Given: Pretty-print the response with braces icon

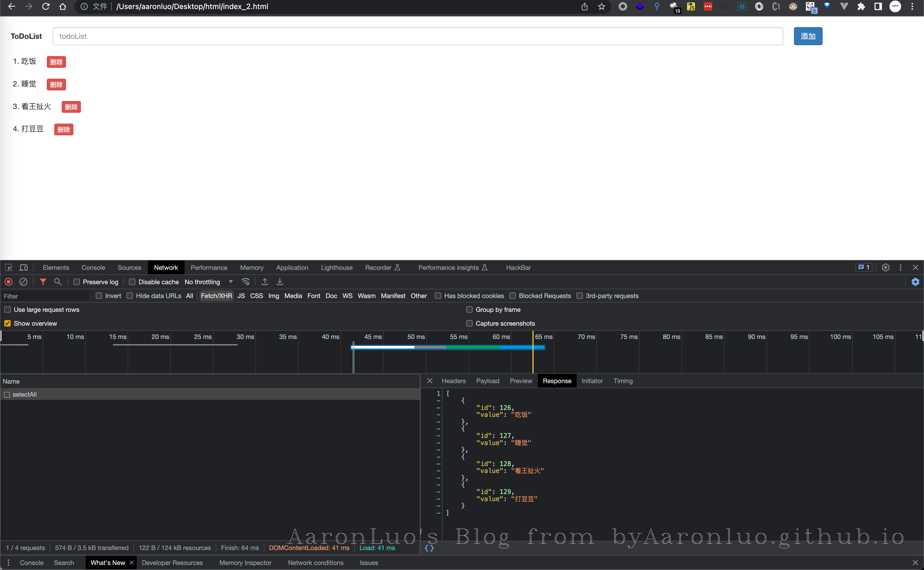Looking at the screenshot, I should pos(429,548).
